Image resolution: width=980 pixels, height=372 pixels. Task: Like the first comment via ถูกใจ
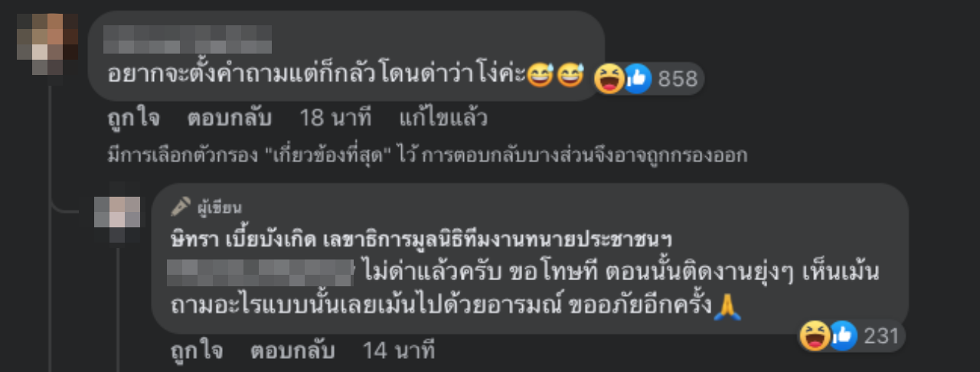pyautogui.click(x=132, y=119)
